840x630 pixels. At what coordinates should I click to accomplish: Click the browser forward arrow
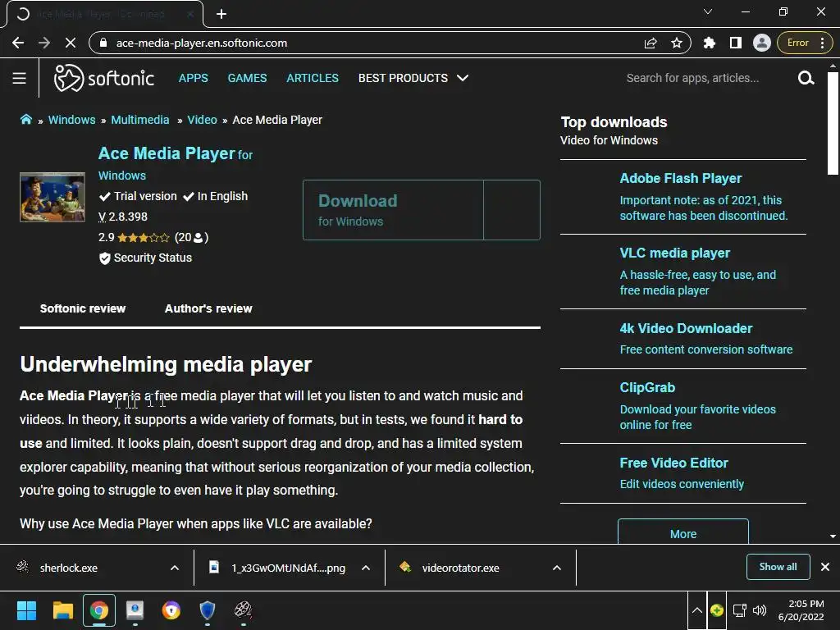(44, 43)
